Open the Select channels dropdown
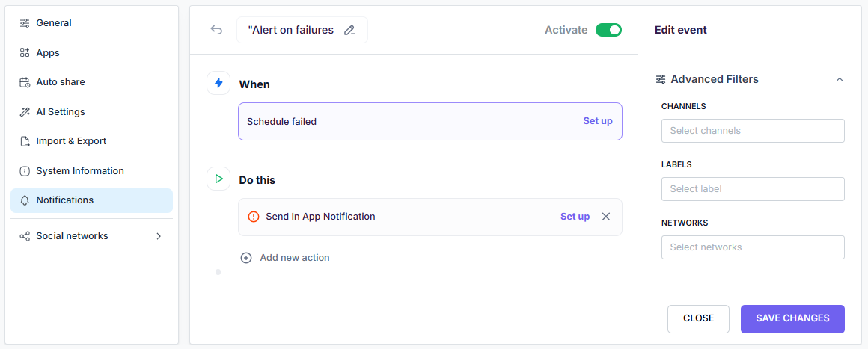The width and height of the screenshot is (868, 349). (x=753, y=131)
